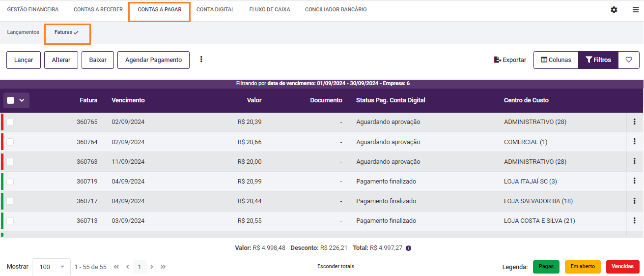
Task: Go to the first page arrows
Action: click(116, 267)
